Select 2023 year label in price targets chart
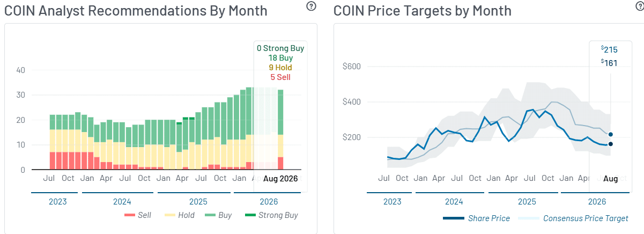 392,202
